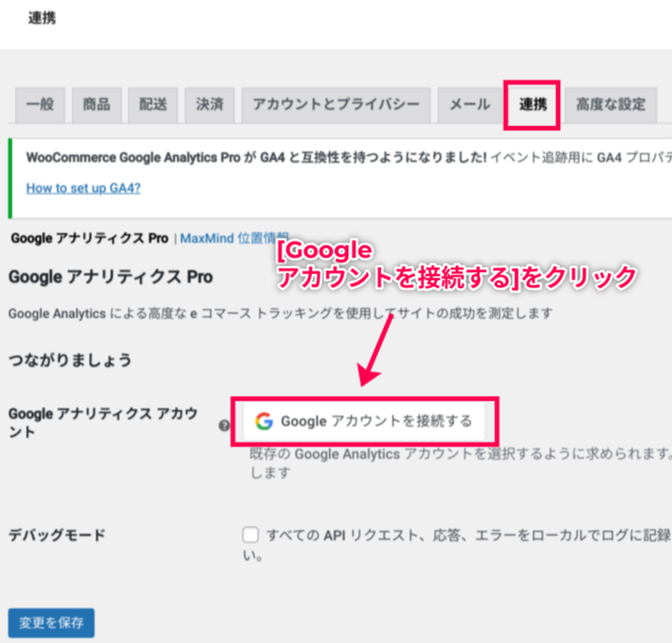Image resolution: width=672 pixels, height=643 pixels.
Task: Click the 連携 page title at top
Action: tap(42, 18)
